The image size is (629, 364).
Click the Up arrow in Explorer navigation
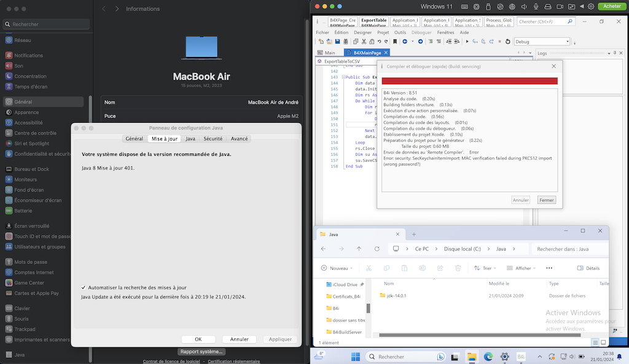tap(359, 249)
